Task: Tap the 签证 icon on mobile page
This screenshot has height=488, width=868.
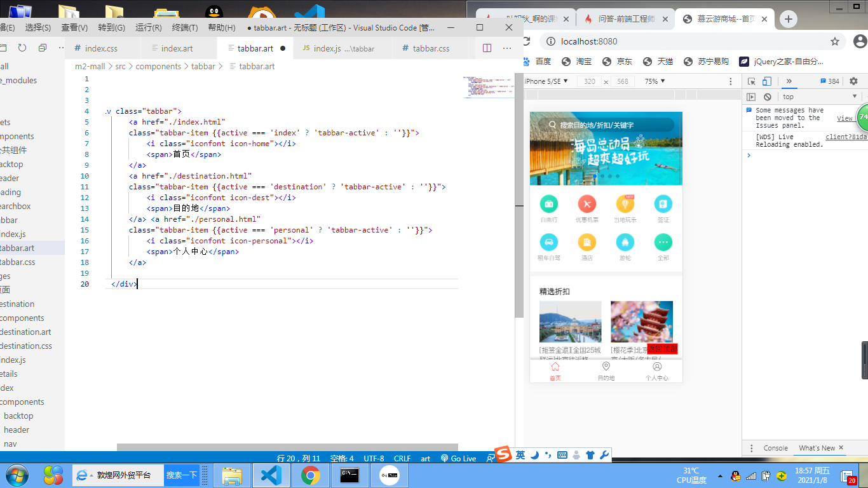Action: (x=663, y=204)
